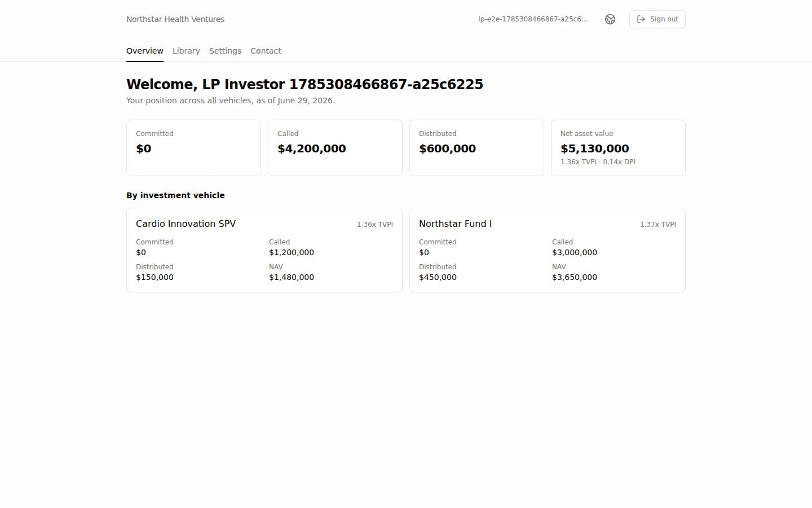This screenshot has width=812, height=508.
Task: Click the Sign out button
Action: (x=657, y=19)
